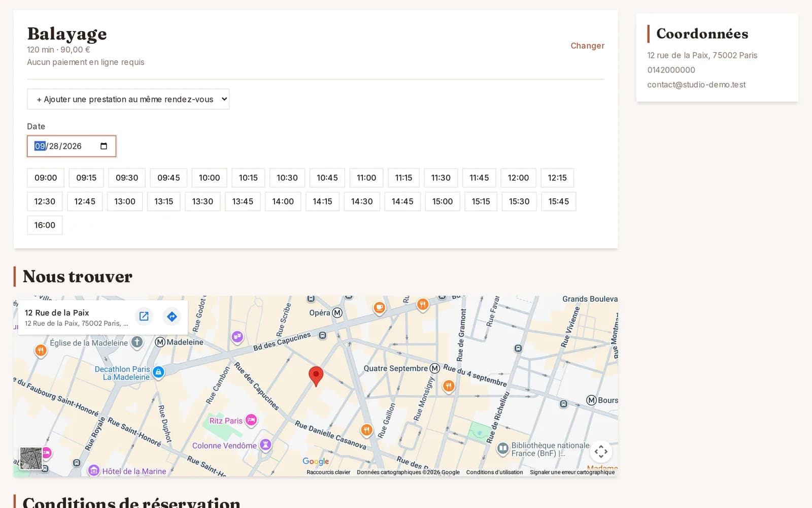Image resolution: width=812 pixels, height=508 pixels.
Task: Click the address 12 rue de la Paix
Action: pos(702,55)
